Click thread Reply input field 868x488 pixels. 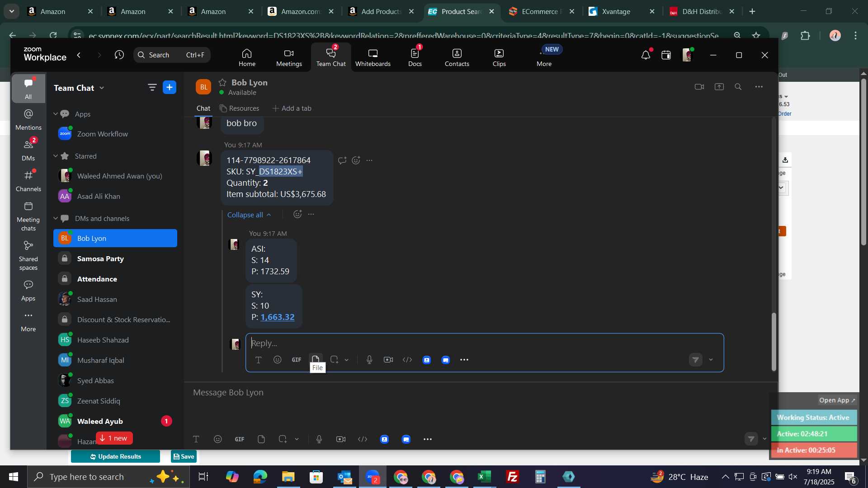484,343
